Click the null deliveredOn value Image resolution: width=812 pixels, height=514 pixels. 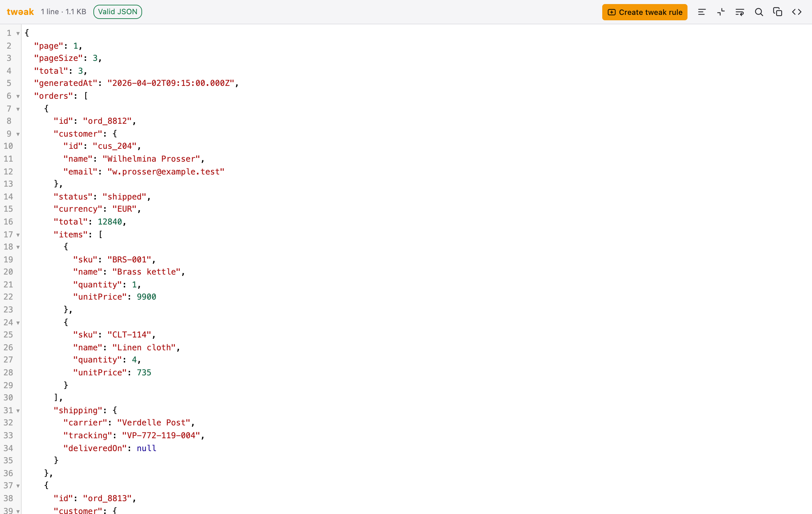(146, 448)
